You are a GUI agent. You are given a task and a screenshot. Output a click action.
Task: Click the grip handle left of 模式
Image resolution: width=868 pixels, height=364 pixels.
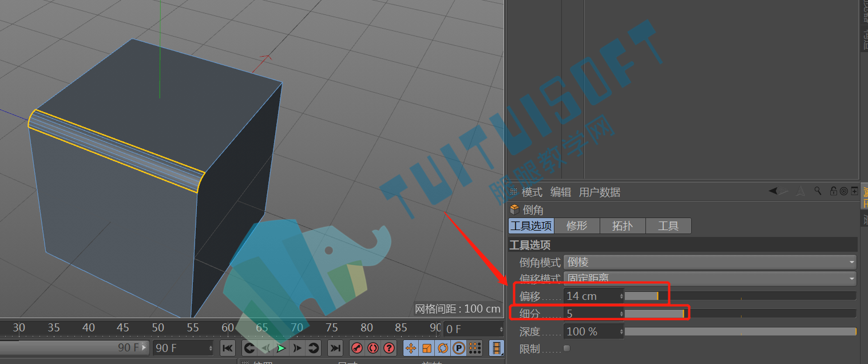pyautogui.click(x=513, y=192)
